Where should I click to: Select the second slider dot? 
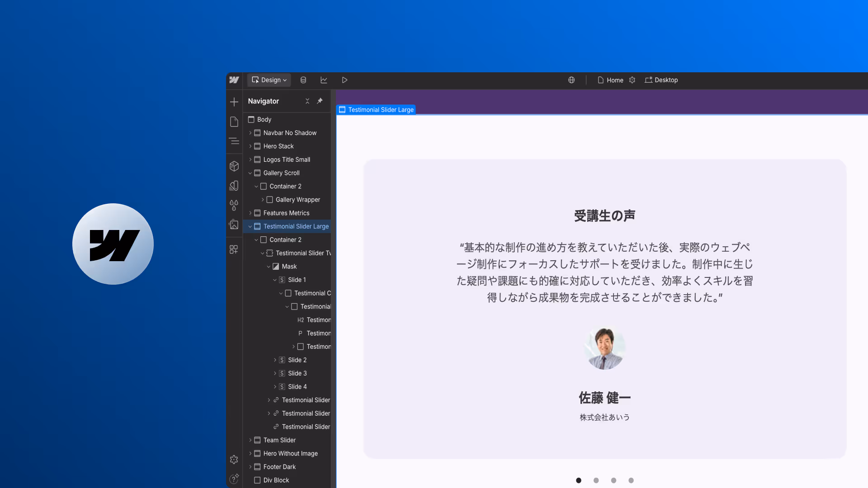click(596, 480)
